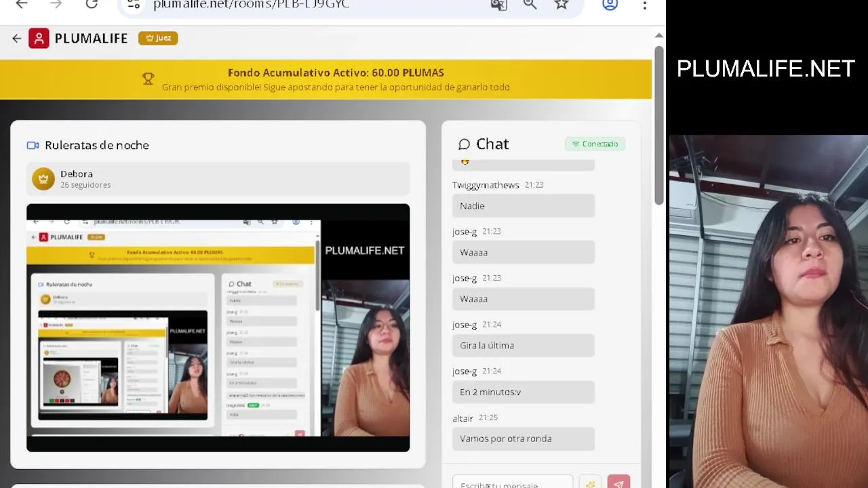Go back with the browser back arrow
Viewport: 868px width, 488px height.
coord(22,4)
